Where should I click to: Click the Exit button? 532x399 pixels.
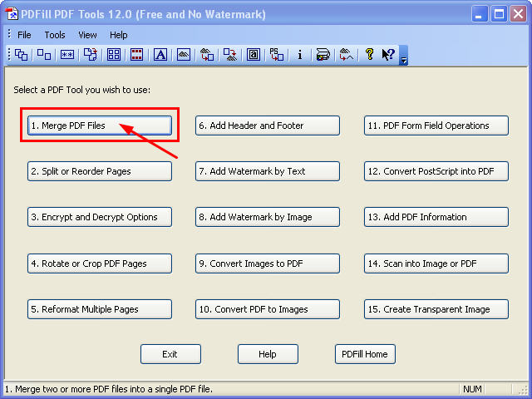(170, 354)
